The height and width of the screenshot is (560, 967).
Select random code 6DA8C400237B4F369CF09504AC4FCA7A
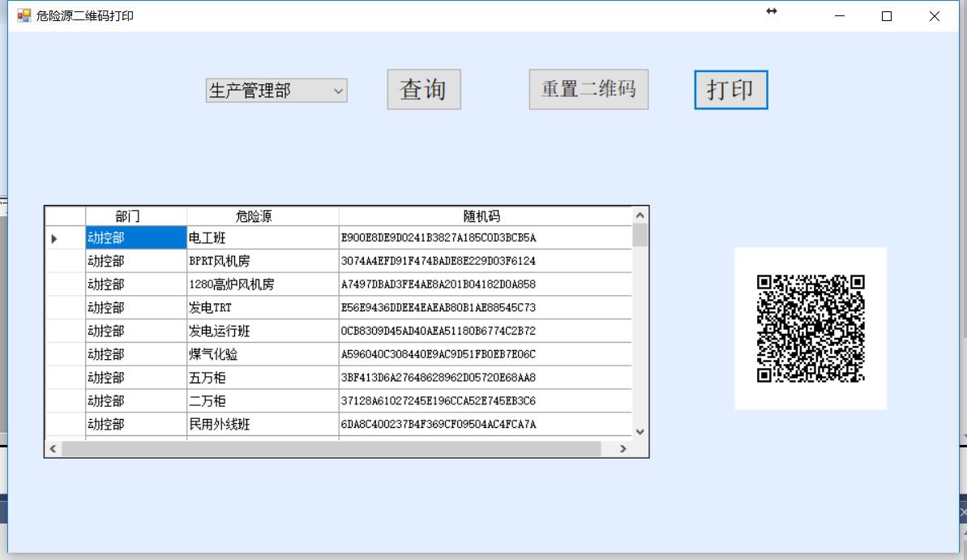(486, 425)
